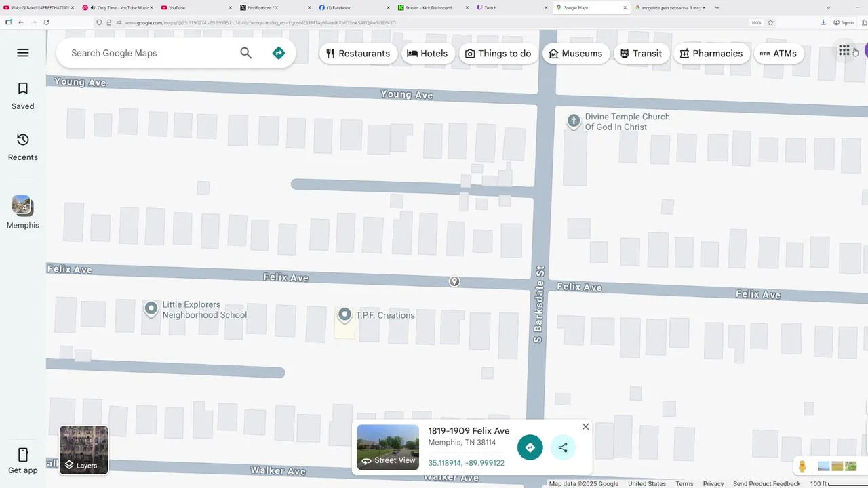The height and width of the screenshot is (488, 868).
Task: Open browser downloads
Action: (x=823, y=22)
